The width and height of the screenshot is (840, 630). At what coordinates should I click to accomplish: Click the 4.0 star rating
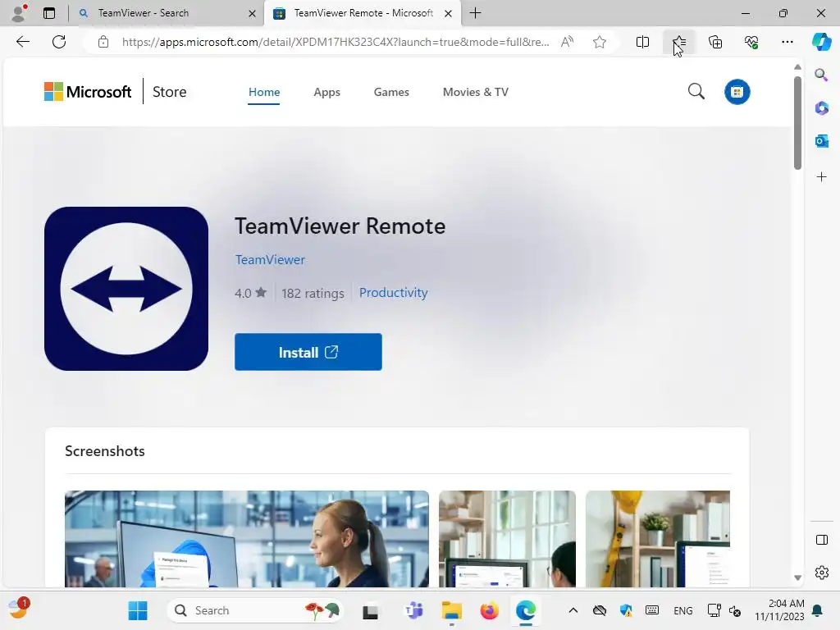pos(250,293)
